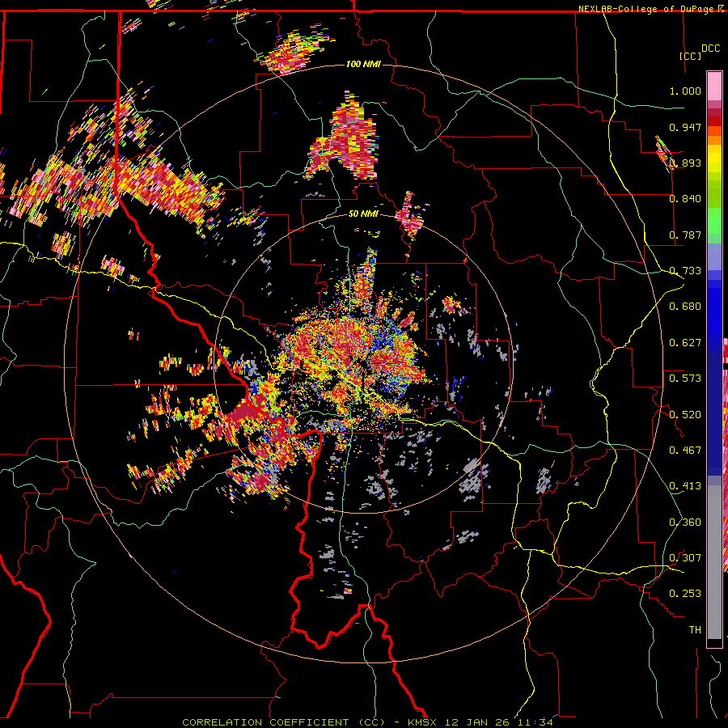Click the 0.573 legend value

coord(685,379)
